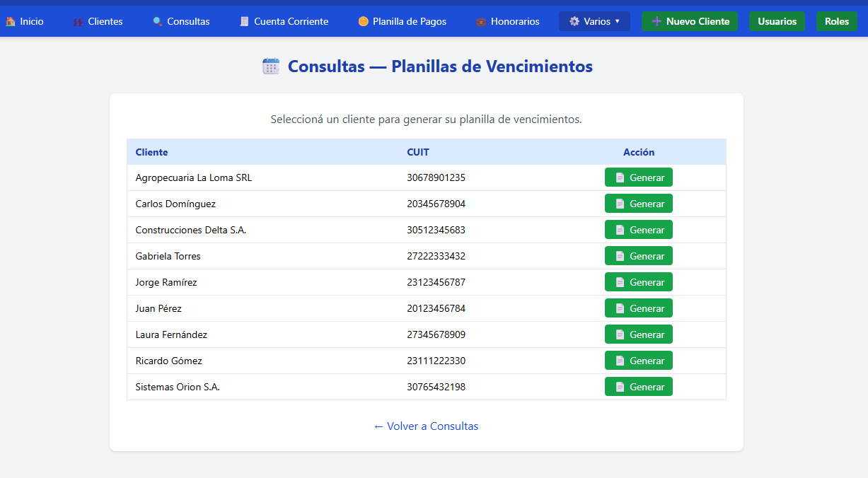Click the house icon next to Inicio
The image size is (868, 478).
(x=10, y=21)
